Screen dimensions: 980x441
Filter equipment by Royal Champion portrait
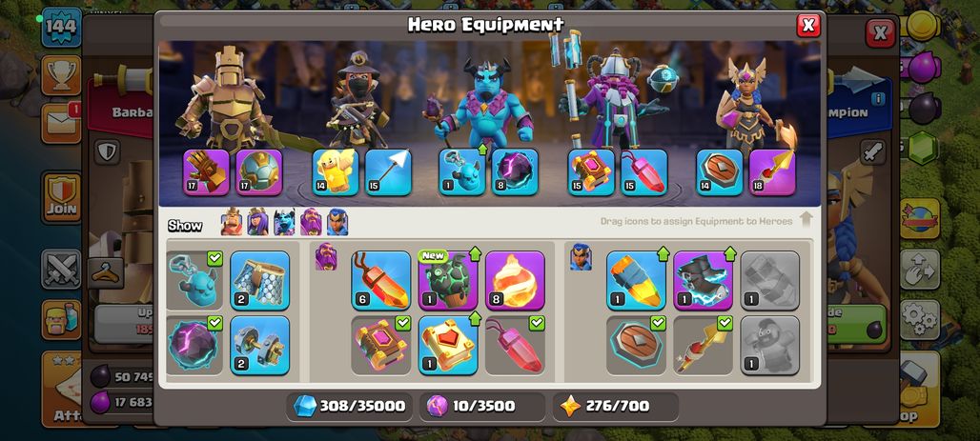[x=337, y=222]
